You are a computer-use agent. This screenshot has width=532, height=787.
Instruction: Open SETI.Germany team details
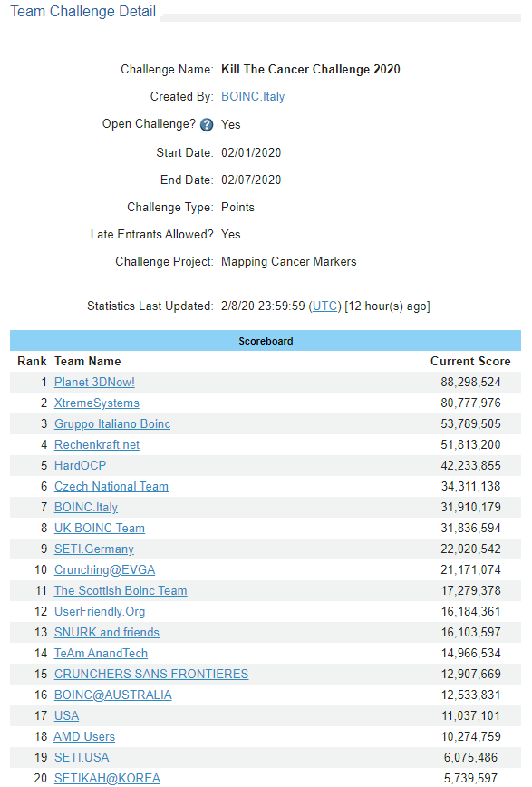(x=94, y=549)
